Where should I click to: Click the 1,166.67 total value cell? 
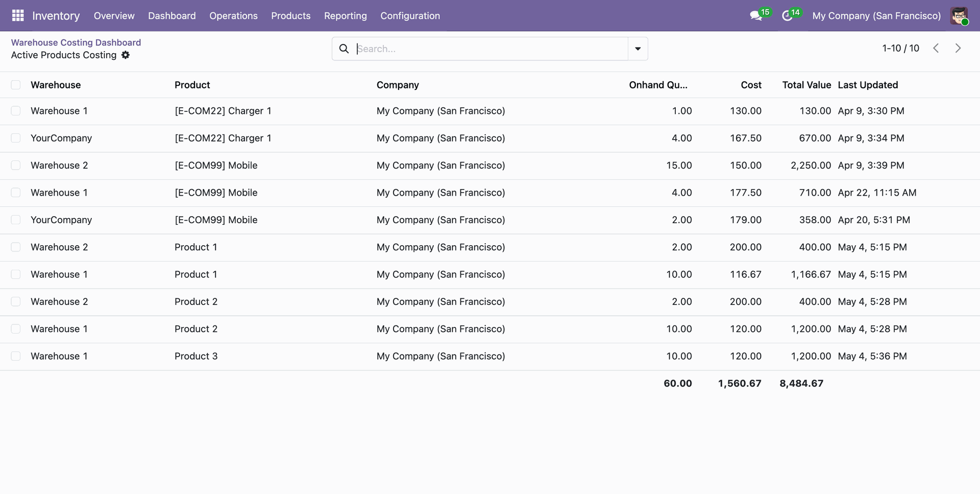[811, 274]
